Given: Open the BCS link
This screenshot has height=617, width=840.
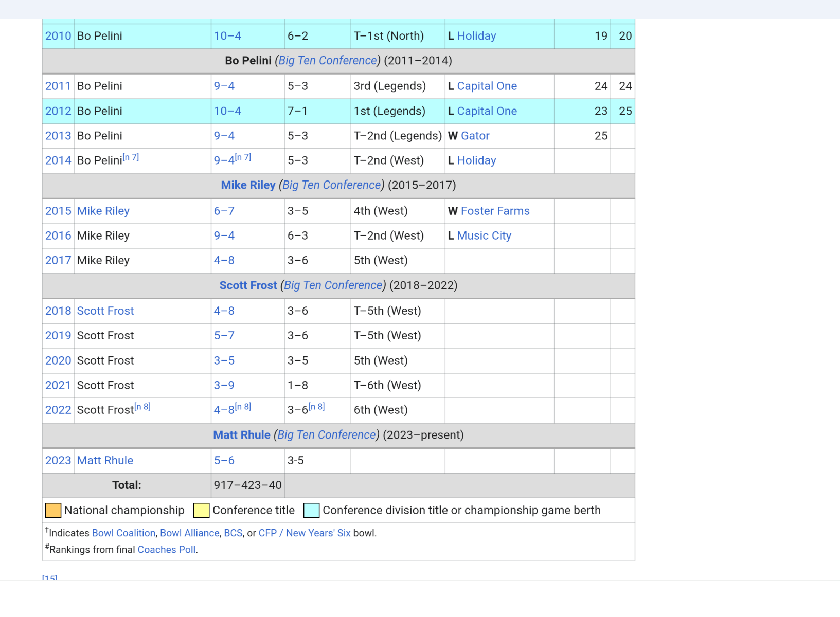Looking at the screenshot, I should (x=233, y=533).
